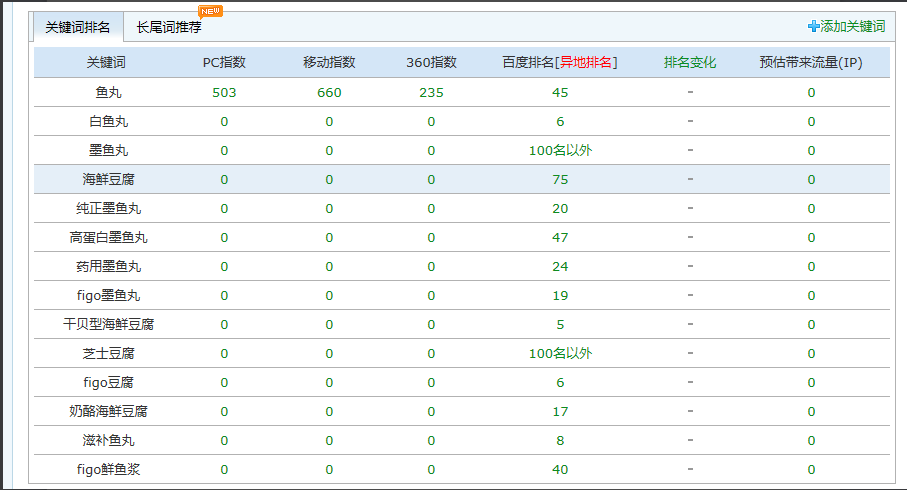This screenshot has height=490, width=907.
Task: Click the Baidu rank 45 for 鱼丸
Action: [x=560, y=92]
